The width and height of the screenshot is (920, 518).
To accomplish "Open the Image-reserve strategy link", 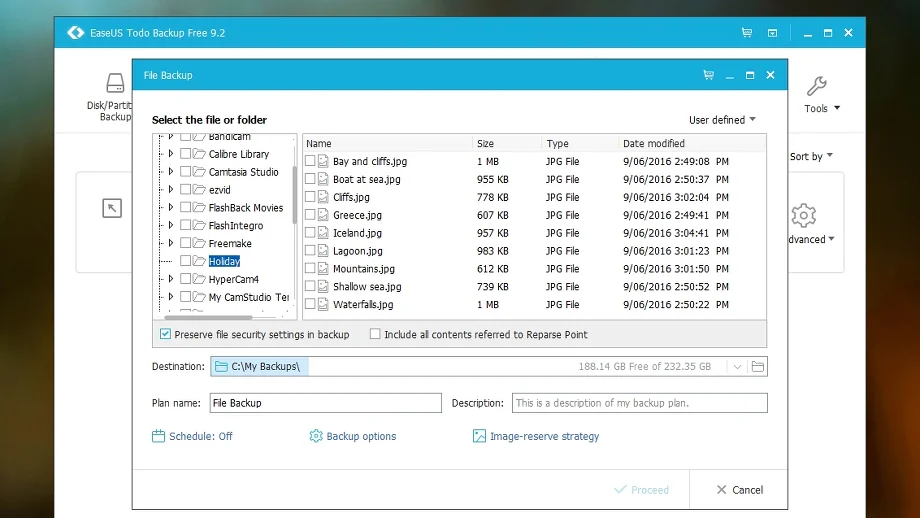I will coord(544,436).
